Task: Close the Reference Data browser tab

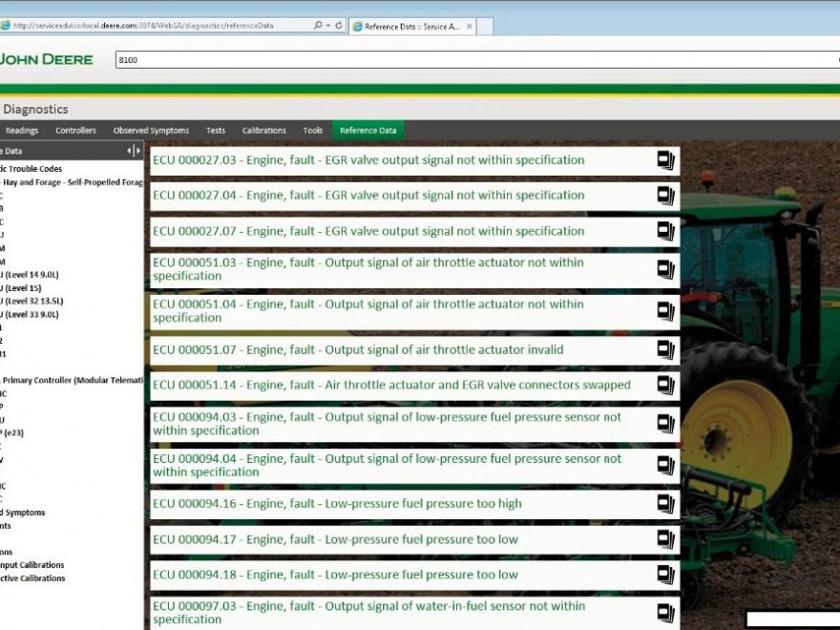Action: click(470, 27)
